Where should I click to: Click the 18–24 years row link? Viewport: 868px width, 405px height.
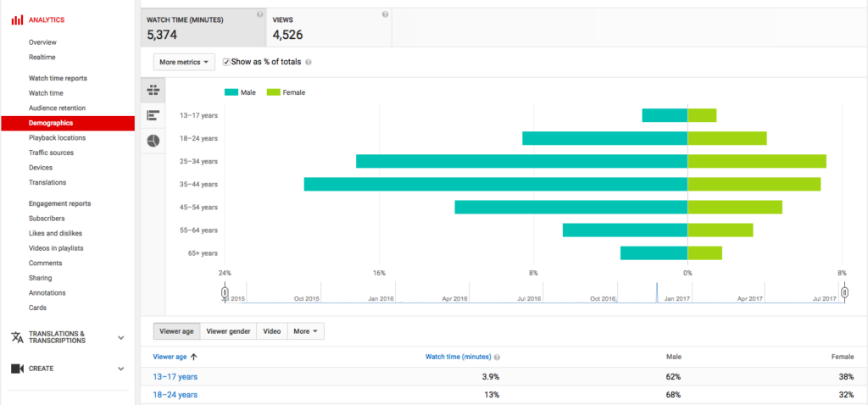pos(175,395)
